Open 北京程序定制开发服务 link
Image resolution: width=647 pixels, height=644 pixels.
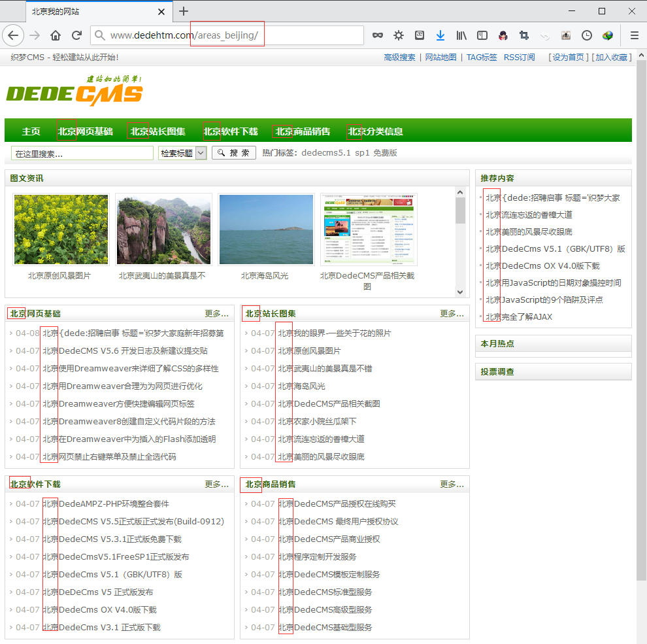click(x=317, y=557)
